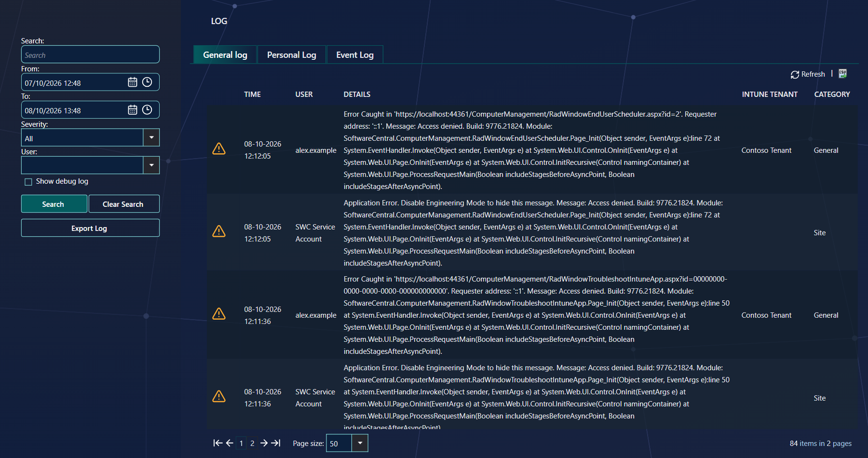
Task: Switch to the Event Log tab
Action: (x=355, y=55)
